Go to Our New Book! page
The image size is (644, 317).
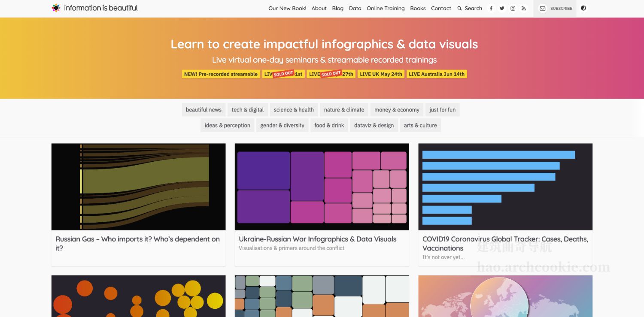coord(287,9)
